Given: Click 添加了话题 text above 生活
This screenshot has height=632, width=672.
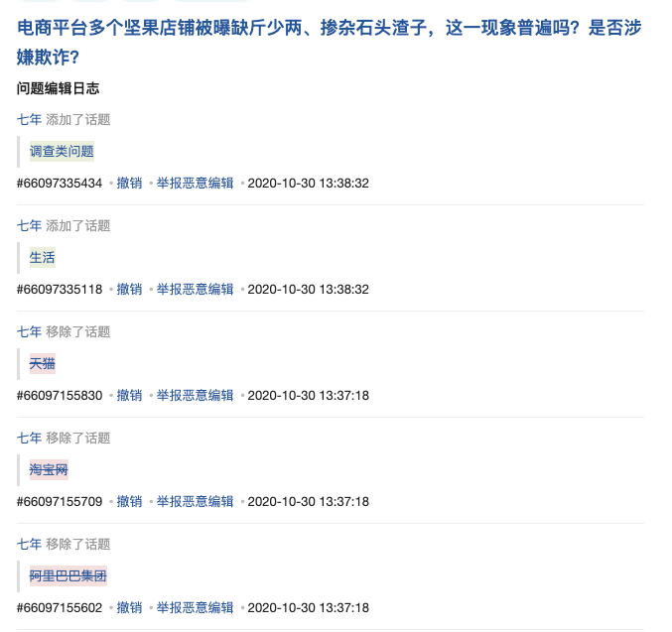Looking at the screenshot, I should [x=78, y=225].
